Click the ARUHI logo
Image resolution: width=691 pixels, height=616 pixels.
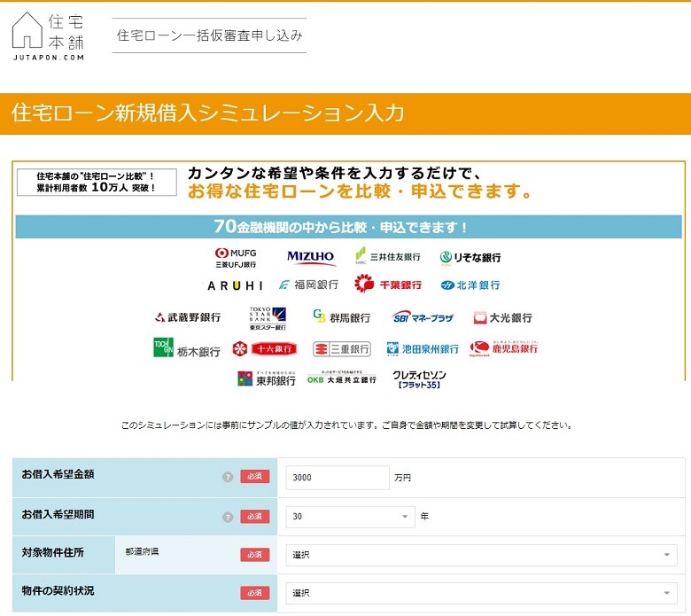pos(236,285)
